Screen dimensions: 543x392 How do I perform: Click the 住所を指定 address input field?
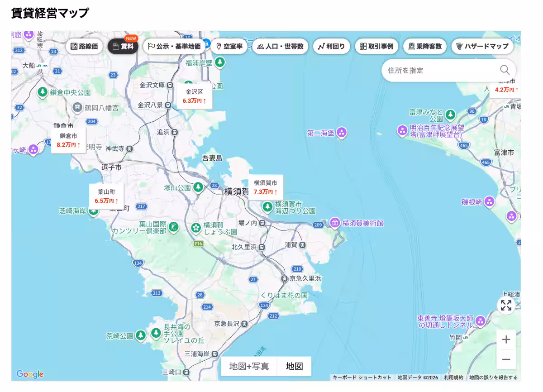tap(439, 70)
